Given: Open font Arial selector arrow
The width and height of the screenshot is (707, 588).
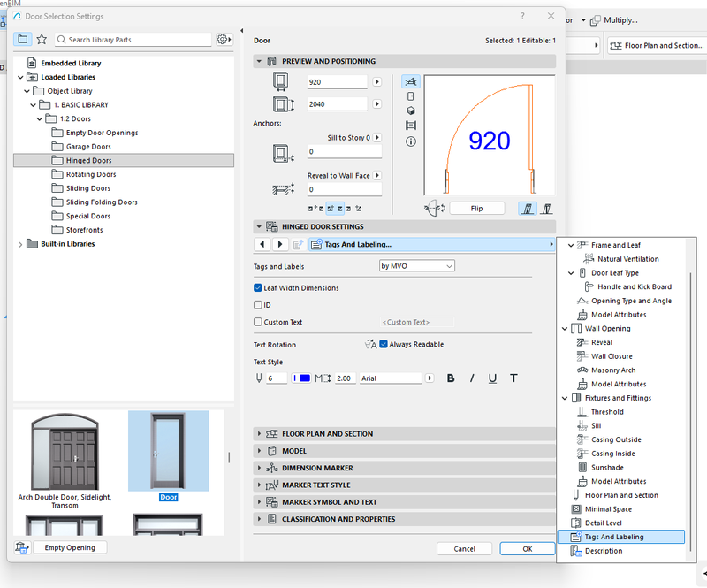Looking at the screenshot, I should pyautogui.click(x=430, y=378).
